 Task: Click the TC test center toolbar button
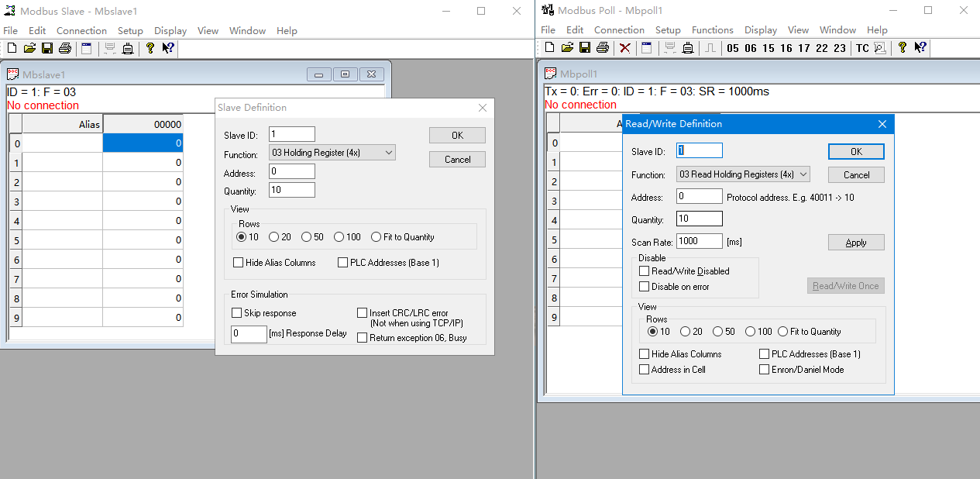click(862, 48)
